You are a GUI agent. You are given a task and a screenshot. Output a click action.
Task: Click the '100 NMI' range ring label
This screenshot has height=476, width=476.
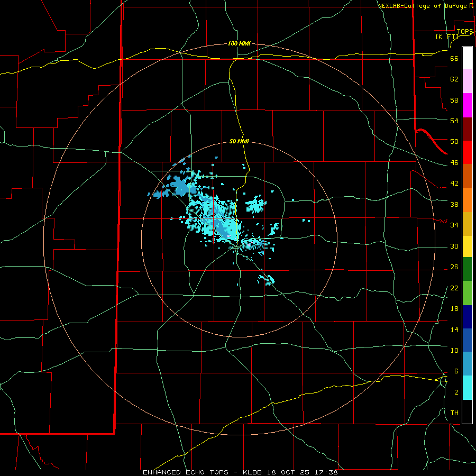click(x=239, y=43)
